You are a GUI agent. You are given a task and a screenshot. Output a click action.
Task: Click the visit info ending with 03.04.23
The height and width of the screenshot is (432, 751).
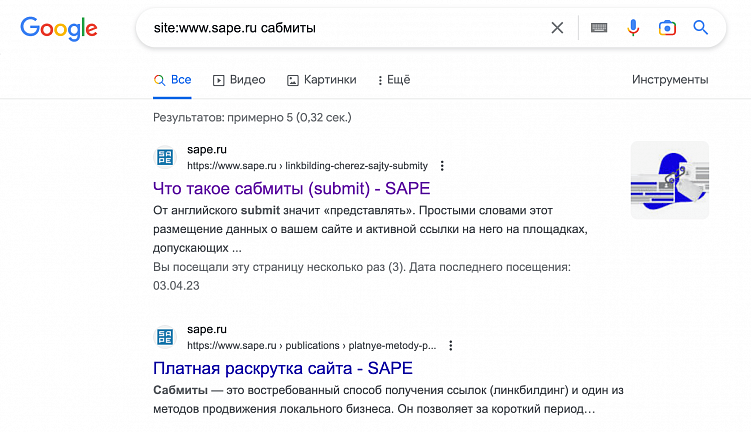coord(362,276)
